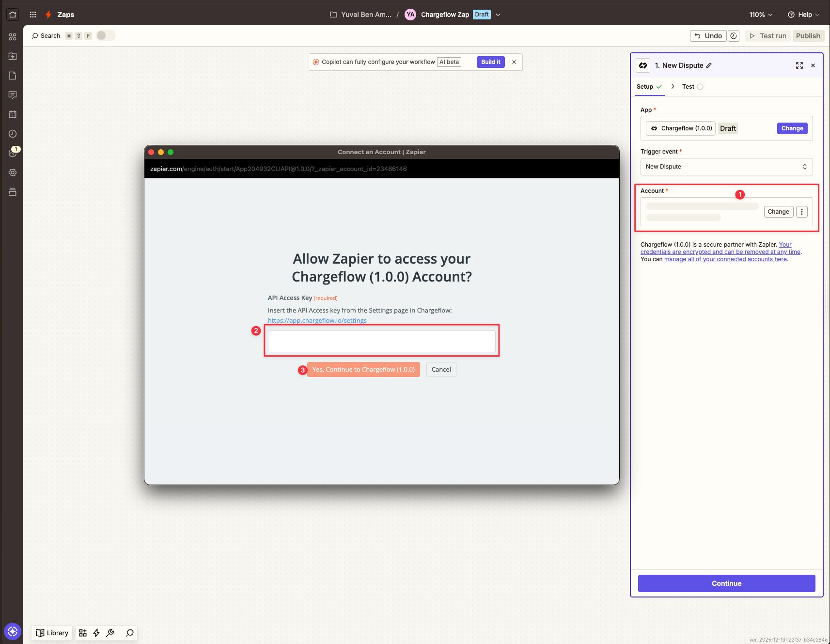Rename step with the pencil edit icon
830x644 pixels.
[709, 65]
